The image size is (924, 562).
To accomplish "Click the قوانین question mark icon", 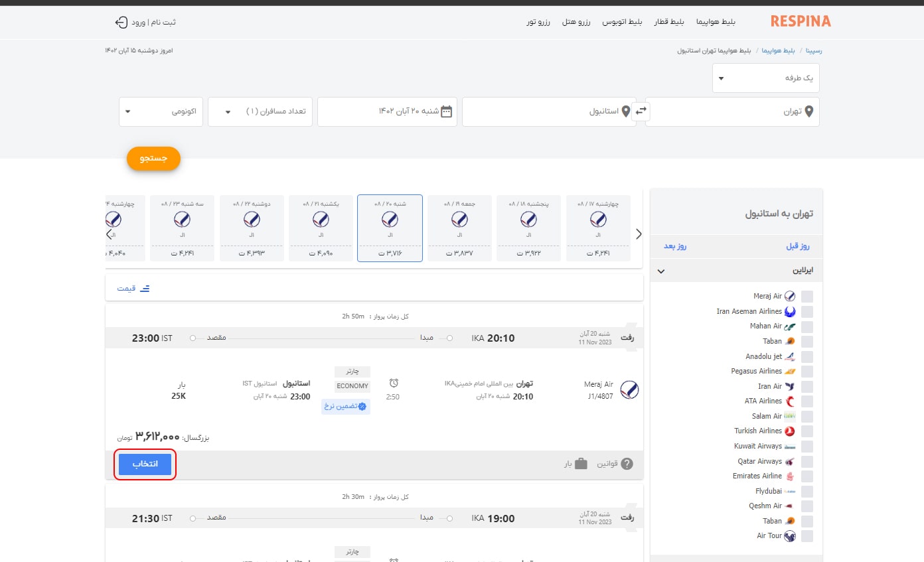I will 627,464.
